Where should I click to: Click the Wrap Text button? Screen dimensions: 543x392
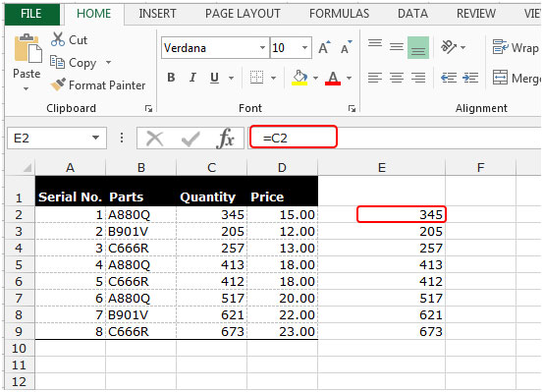516,47
